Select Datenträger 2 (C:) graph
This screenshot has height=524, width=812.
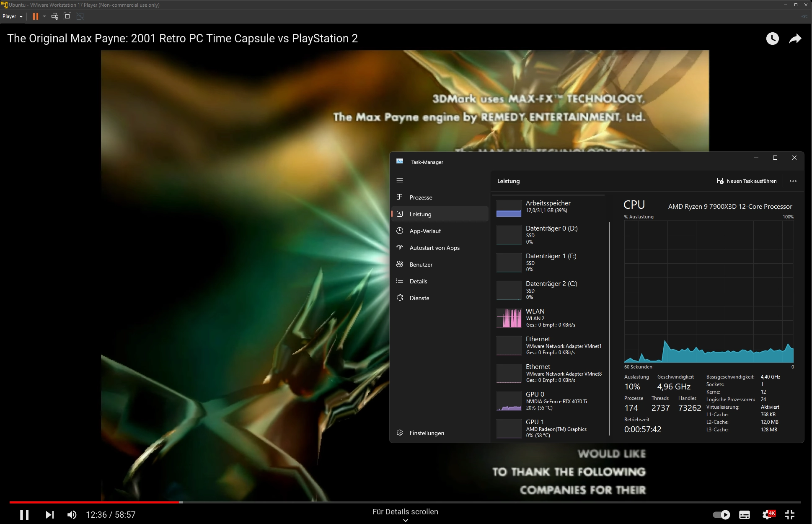[x=550, y=290]
